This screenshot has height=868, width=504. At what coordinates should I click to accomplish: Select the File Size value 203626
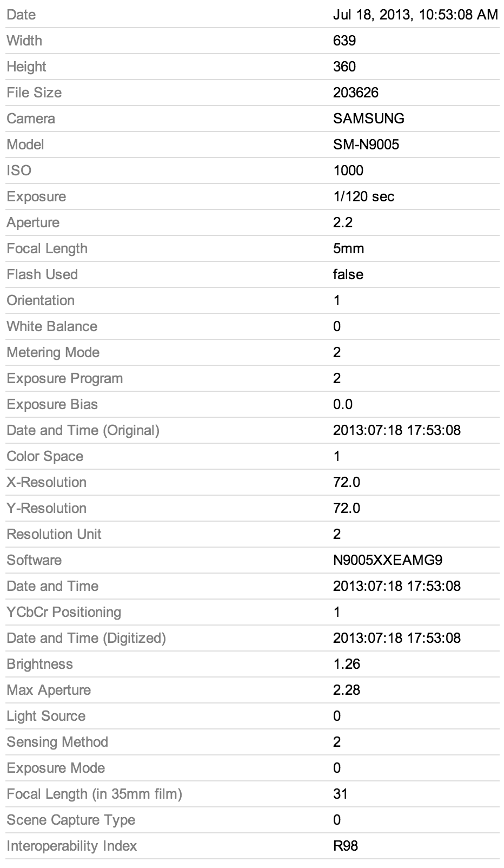click(356, 93)
